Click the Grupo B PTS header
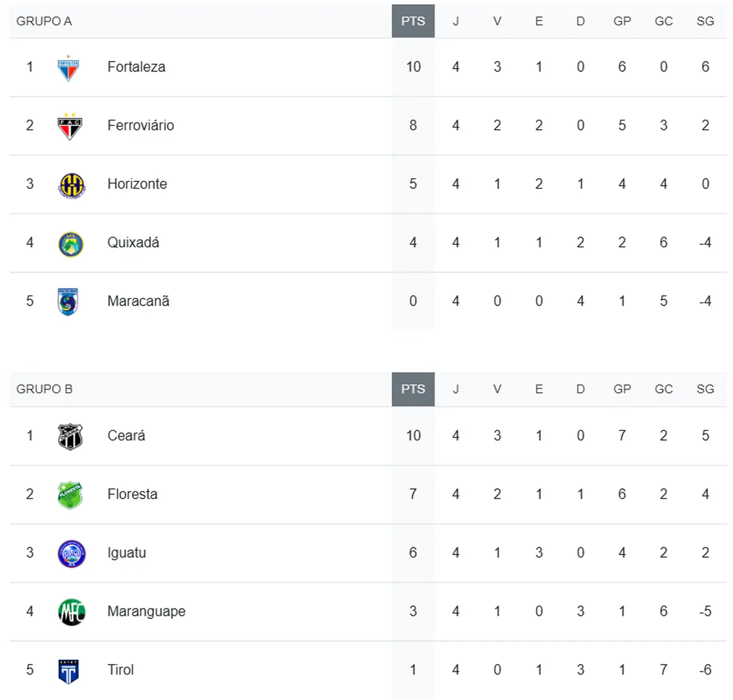The image size is (733, 700). click(413, 389)
